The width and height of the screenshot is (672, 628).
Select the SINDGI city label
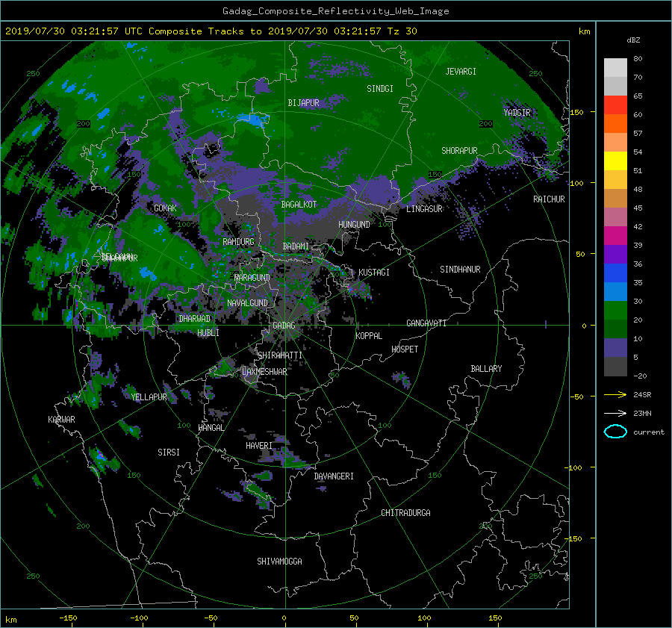pyautogui.click(x=380, y=89)
